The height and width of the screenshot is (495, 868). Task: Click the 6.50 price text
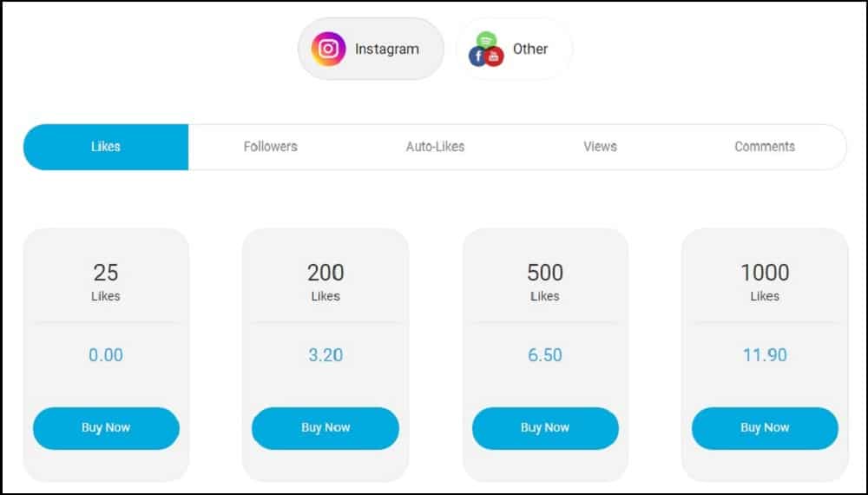click(x=545, y=355)
